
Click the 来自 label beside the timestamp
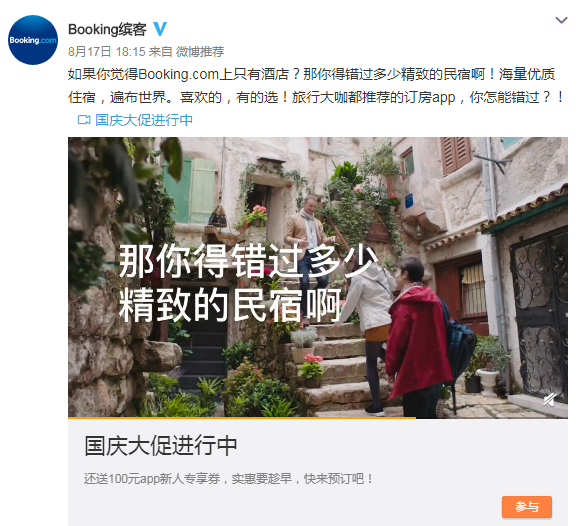160,51
